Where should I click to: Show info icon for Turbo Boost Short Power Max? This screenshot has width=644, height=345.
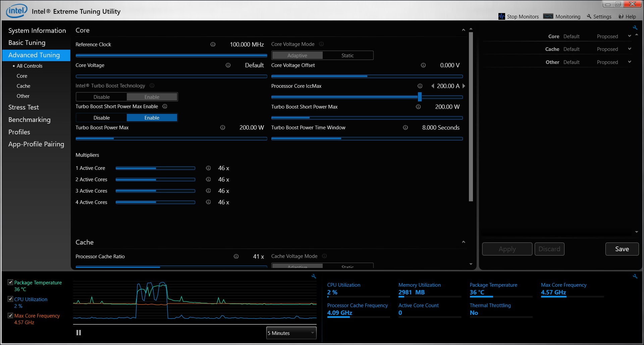pos(418,107)
